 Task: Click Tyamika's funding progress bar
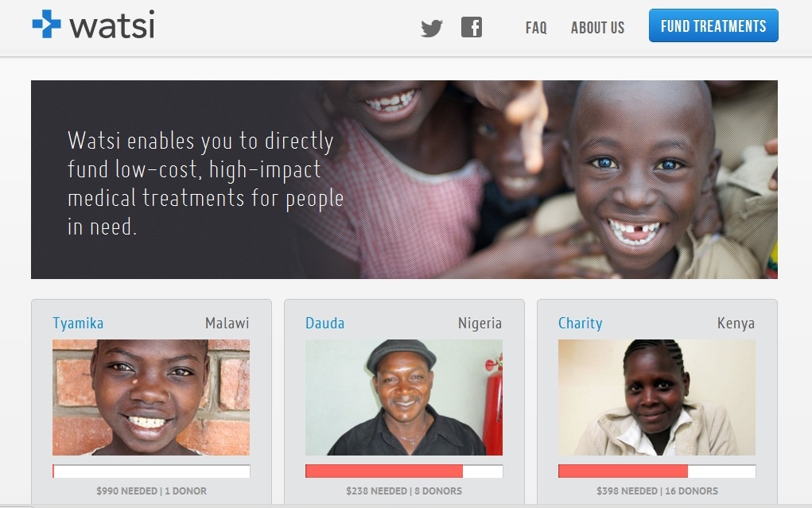pos(151,471)
